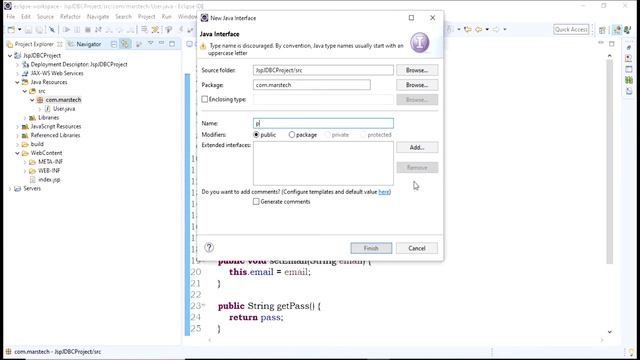Open the Back history dropdown arrow
This screenshot has height=360, width=640.
click(x=487, y=29)
